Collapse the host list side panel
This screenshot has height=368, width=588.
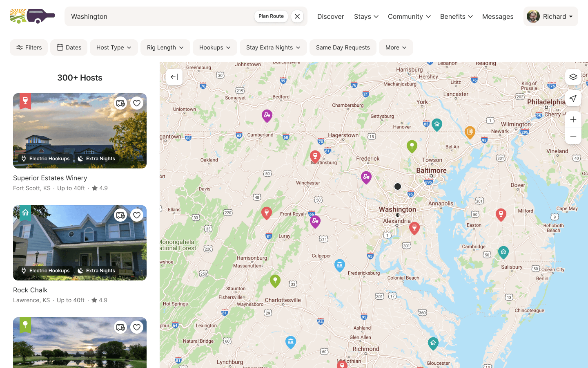174,77
